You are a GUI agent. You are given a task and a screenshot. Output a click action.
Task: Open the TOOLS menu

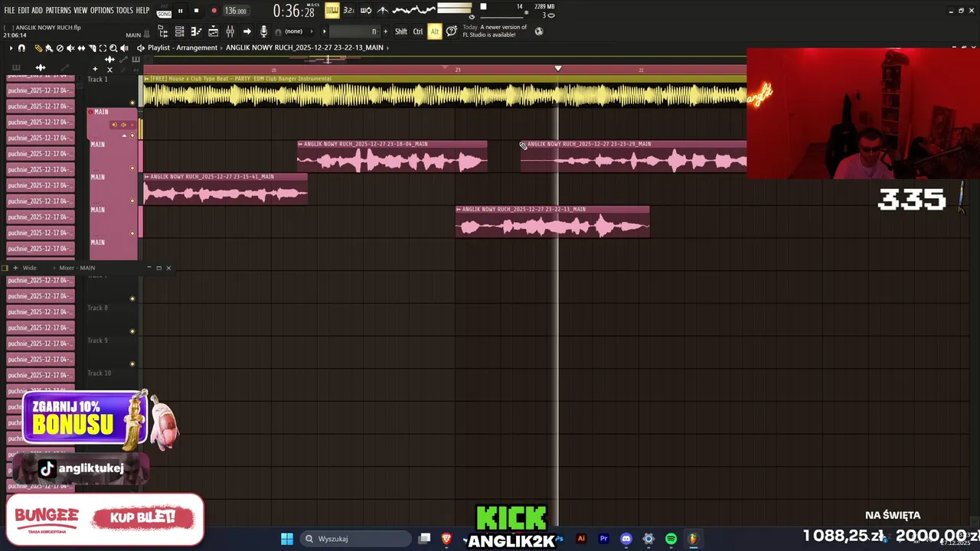pos(125,11)
